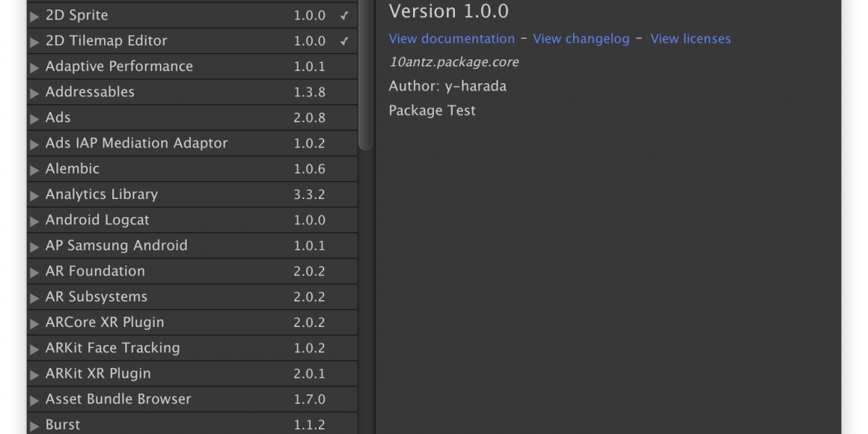Screen dimensions: 868x434
Task: Expand the 2D Sprite package entry
Action: [34, 16]
